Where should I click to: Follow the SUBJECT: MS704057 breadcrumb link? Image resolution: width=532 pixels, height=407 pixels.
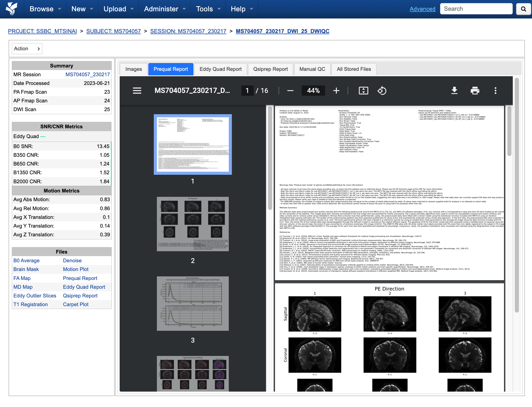(x=113, y=31)
